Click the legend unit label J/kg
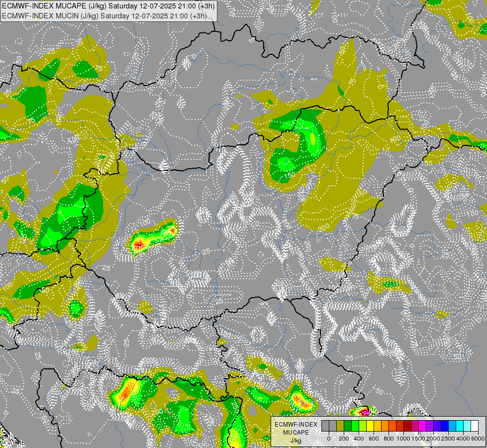487x448 pixels. click(295, 441)
